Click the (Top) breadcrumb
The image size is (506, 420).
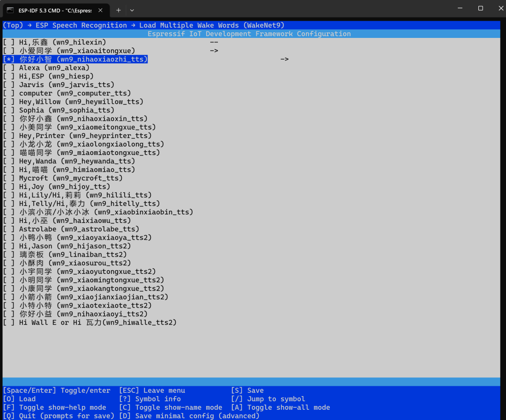13,25
